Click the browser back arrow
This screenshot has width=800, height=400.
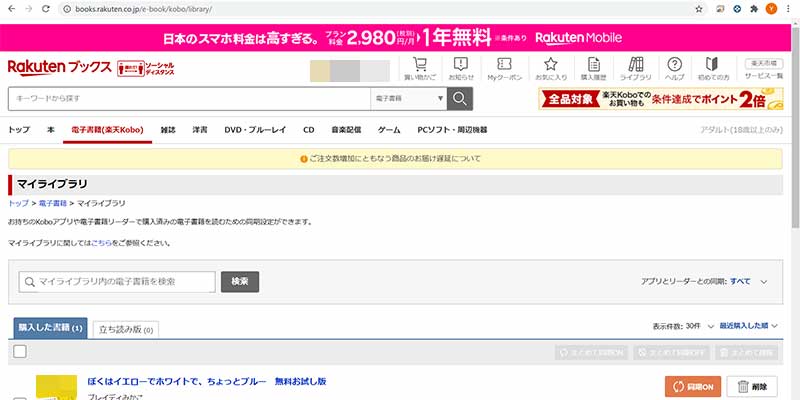tap(11, 9)
